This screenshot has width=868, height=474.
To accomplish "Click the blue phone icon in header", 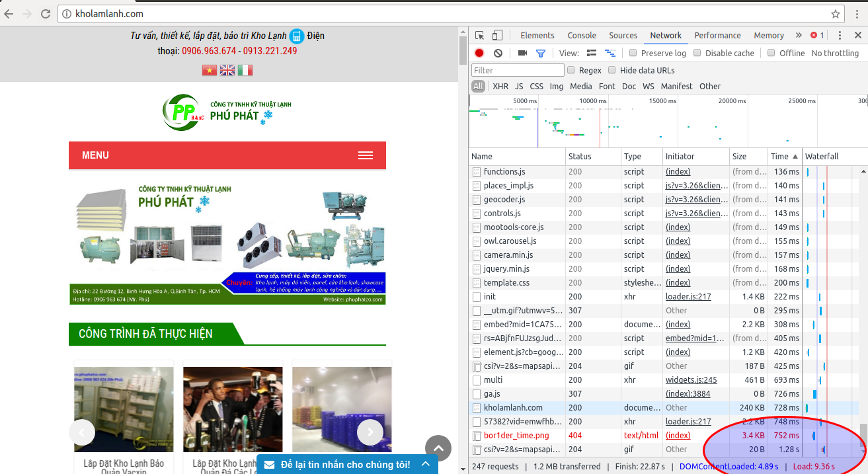I will tap(296, 36).
